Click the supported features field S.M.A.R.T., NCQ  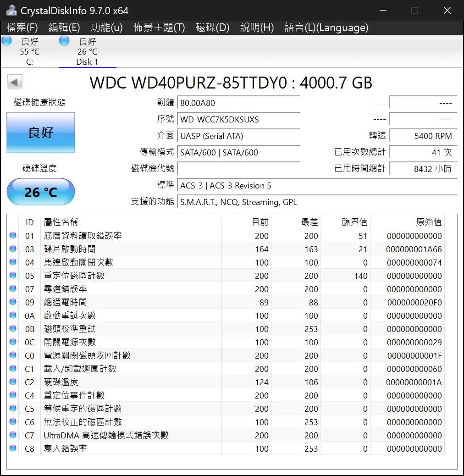(317, 202)
